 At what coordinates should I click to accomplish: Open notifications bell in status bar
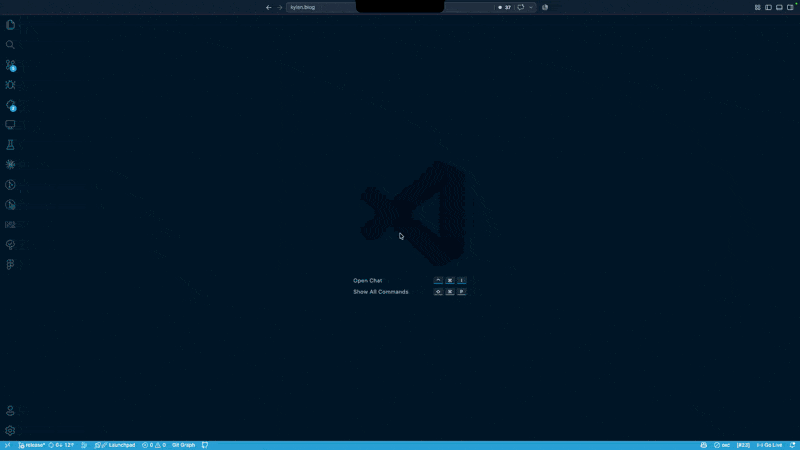tap(792, 445)
